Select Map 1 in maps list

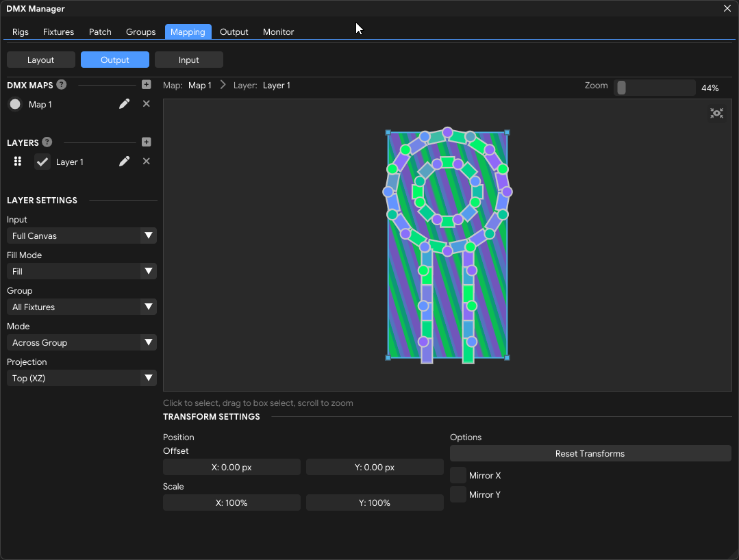(x=40, y=105)
